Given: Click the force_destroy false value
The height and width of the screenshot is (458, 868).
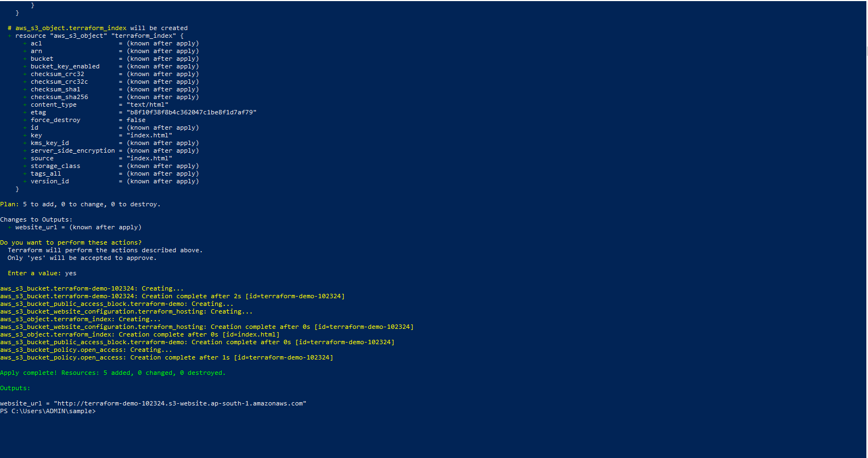Looking at the screenshot, I should click(136, 120).
